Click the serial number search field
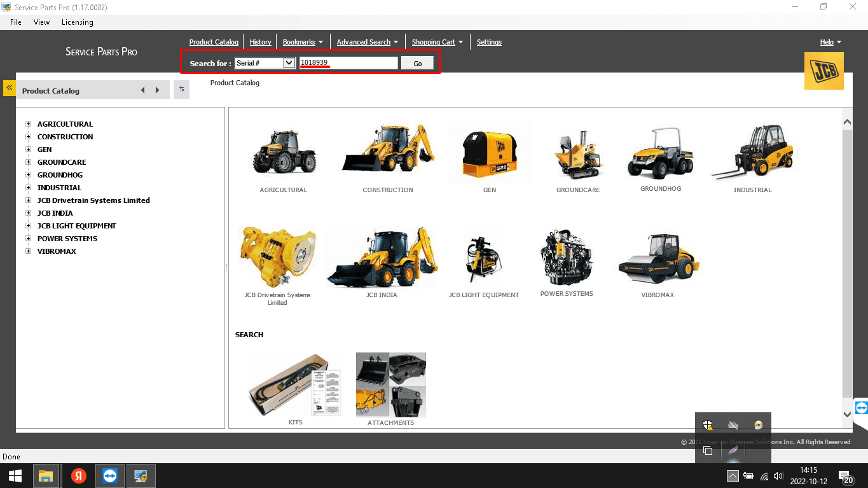 point(348,63)
